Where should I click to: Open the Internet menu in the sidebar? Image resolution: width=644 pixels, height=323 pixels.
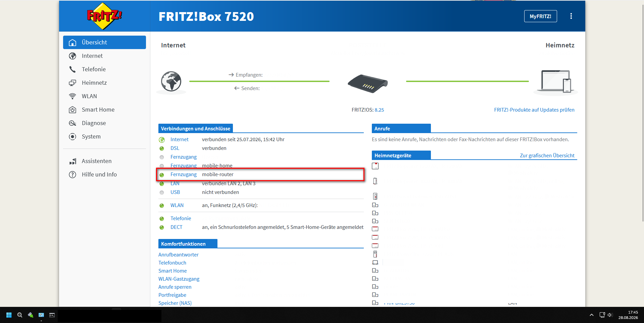click(x=104, y=56)
